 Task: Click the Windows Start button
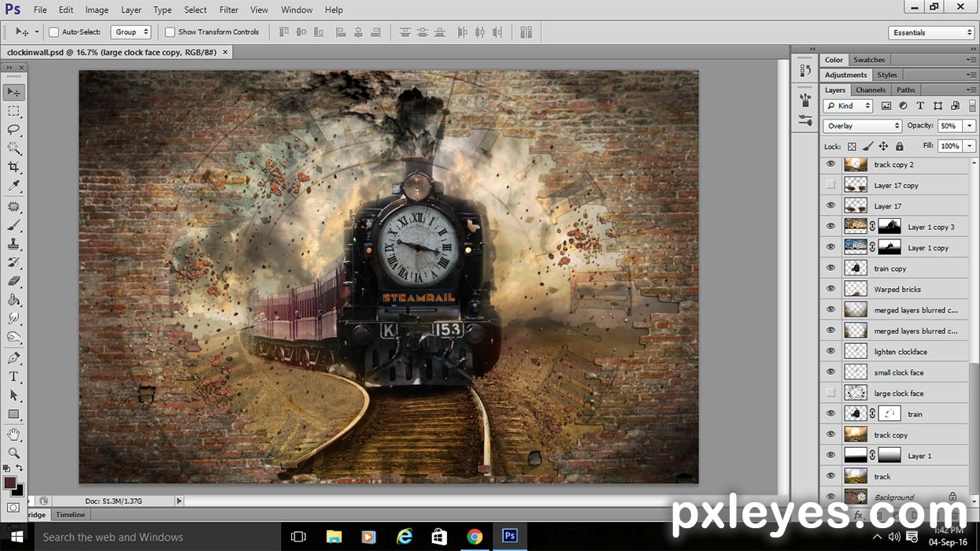point(17,537)
